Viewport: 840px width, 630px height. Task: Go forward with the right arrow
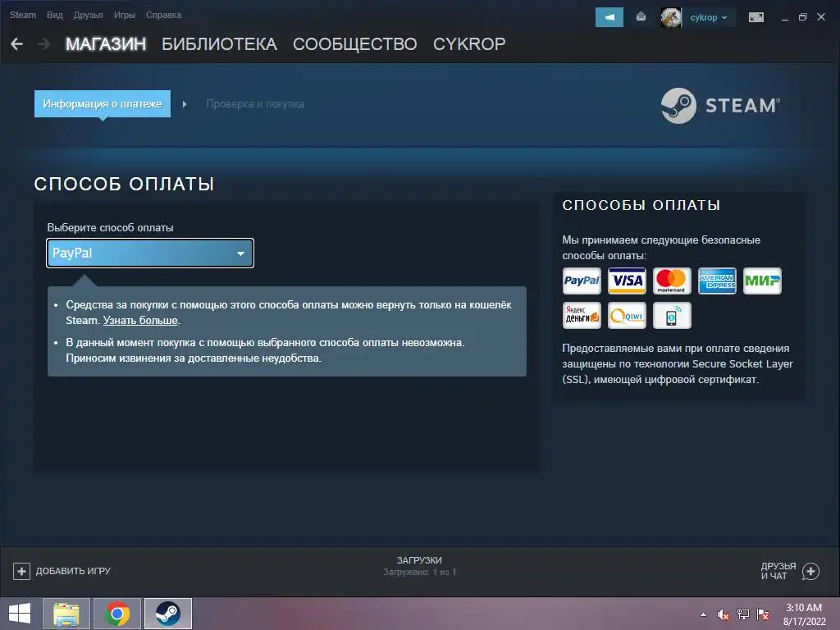(44, 44)
